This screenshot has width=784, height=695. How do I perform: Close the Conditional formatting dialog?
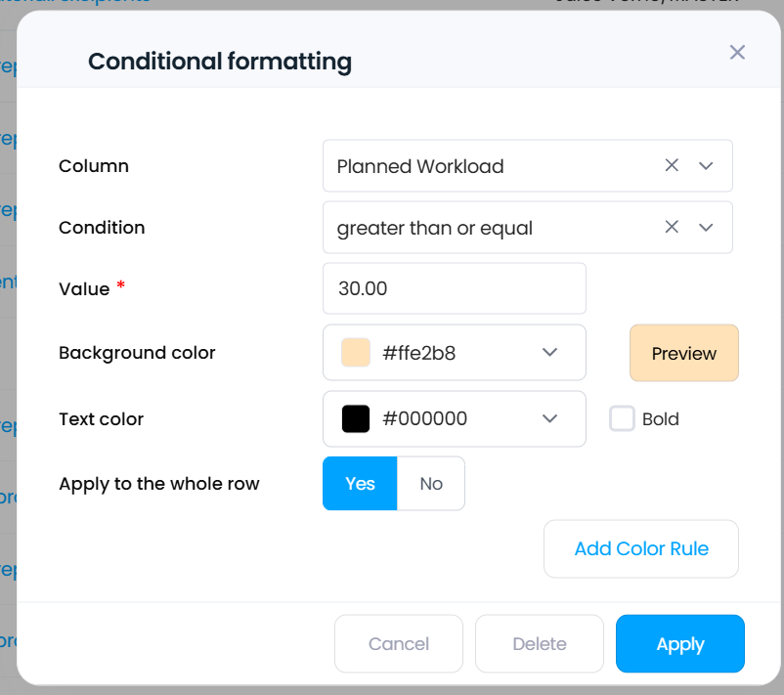737,52
